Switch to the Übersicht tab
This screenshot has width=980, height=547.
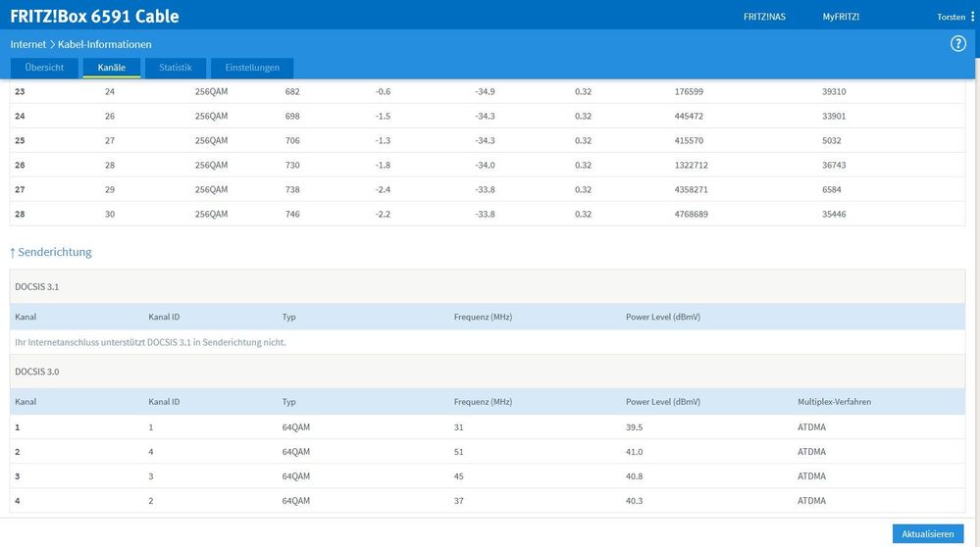pyautogui.click(x=44, y=68)
